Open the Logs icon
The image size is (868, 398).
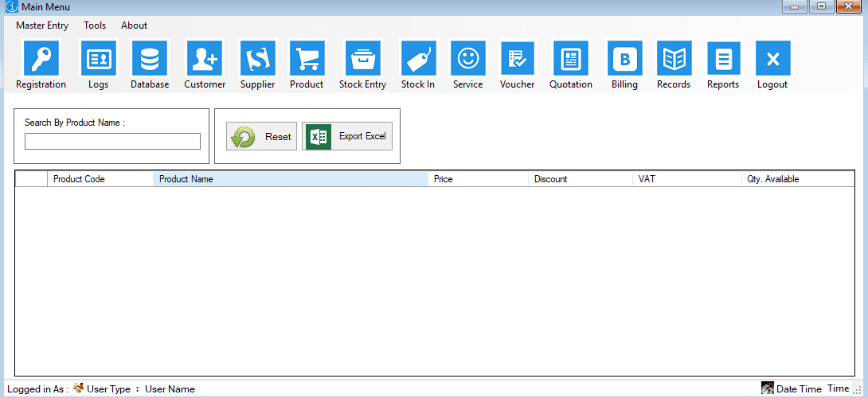click(99, 58)
